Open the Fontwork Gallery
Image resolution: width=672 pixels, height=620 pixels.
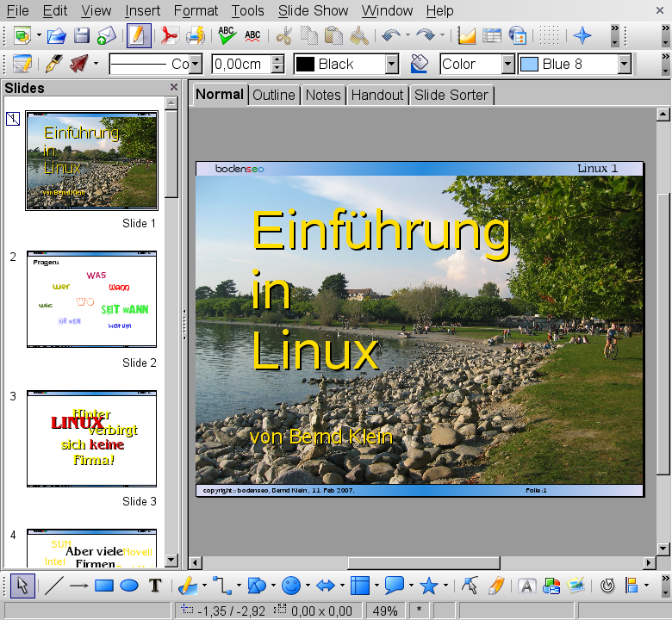coord(526,586)
